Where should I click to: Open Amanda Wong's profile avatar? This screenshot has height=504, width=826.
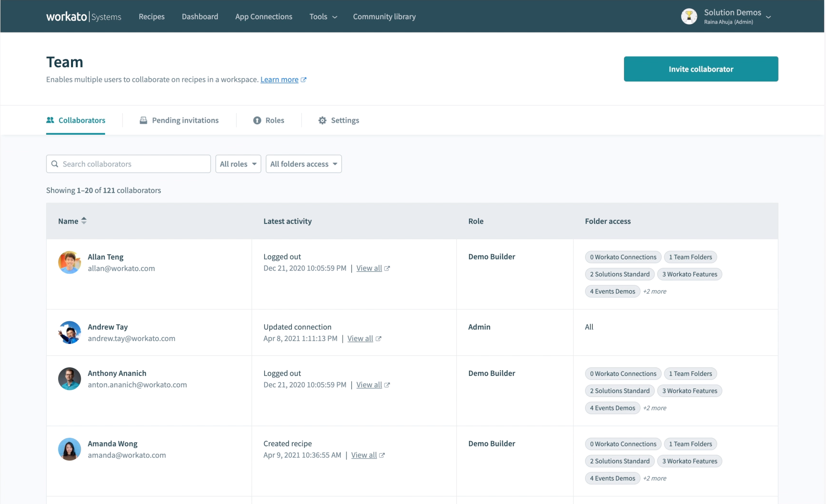70,449
